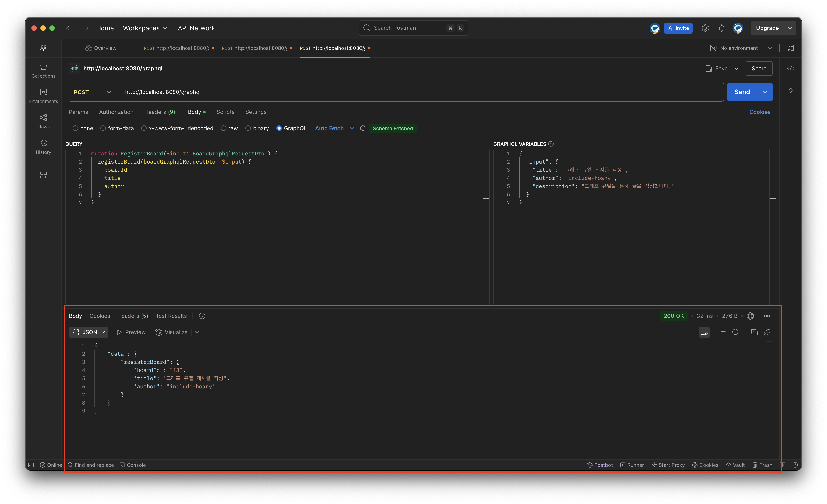The width and height of the screenshot is (827, 504).
Task: Open the Test Results response tab
Action: point(171,316)
